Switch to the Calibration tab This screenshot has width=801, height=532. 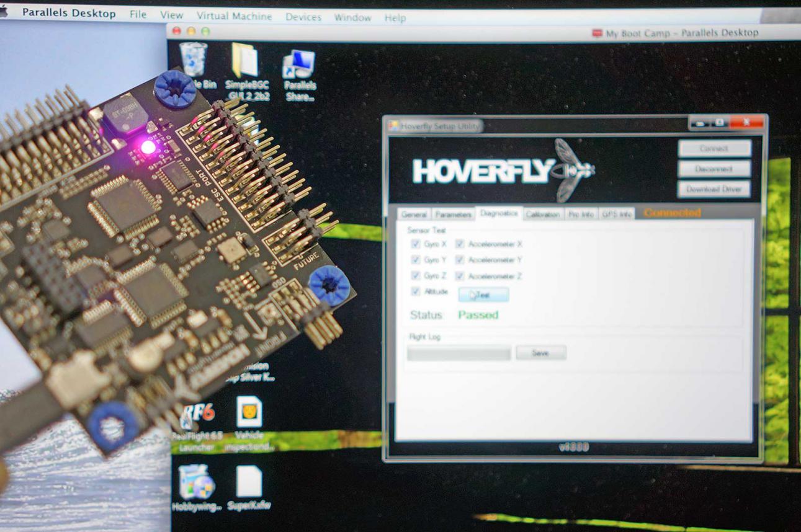pos(543,215)
